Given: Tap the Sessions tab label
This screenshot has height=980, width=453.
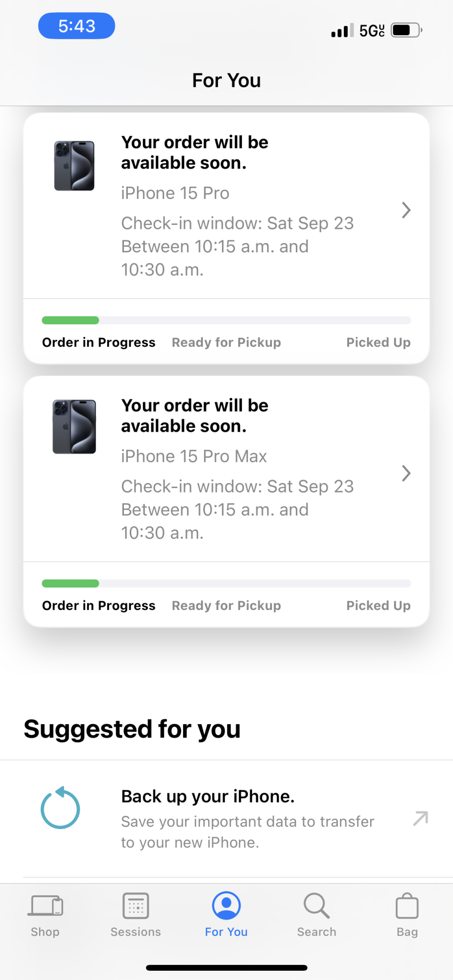Looking at the screenshot, I should pyautogui.click(x=136, y=932).
